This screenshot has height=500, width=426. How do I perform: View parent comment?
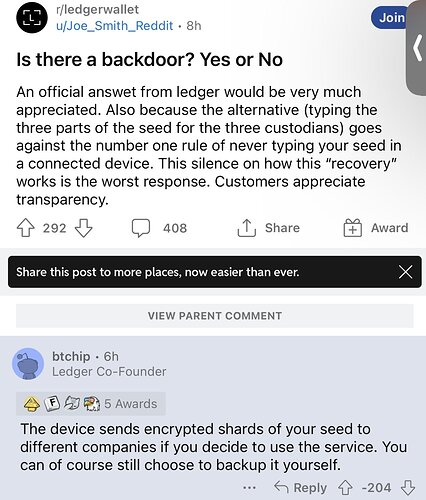215,316
